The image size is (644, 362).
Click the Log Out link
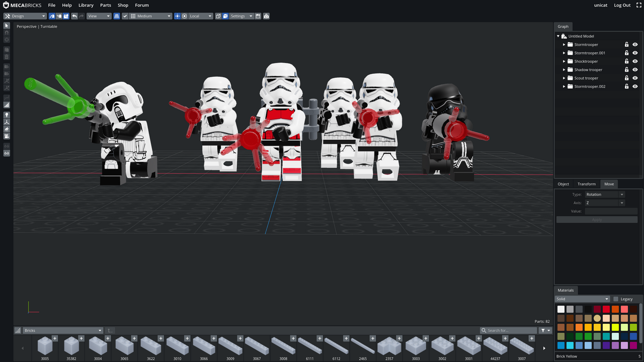coord(622,5)
